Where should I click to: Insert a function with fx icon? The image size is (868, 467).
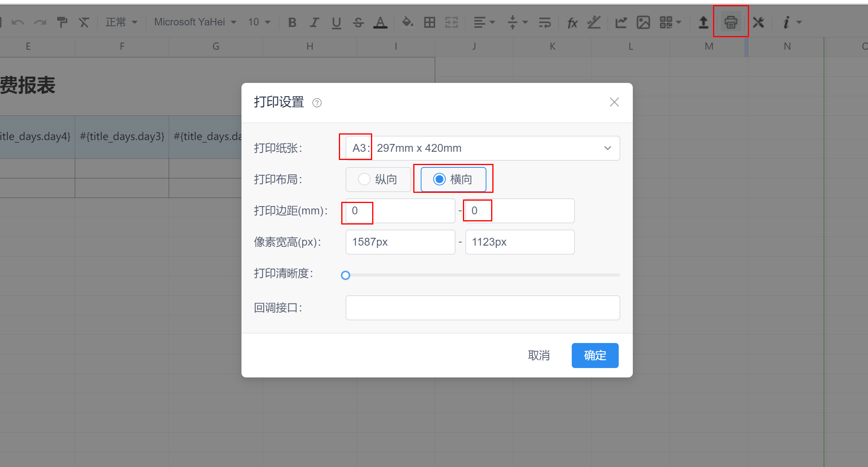(x=572, y=23)
